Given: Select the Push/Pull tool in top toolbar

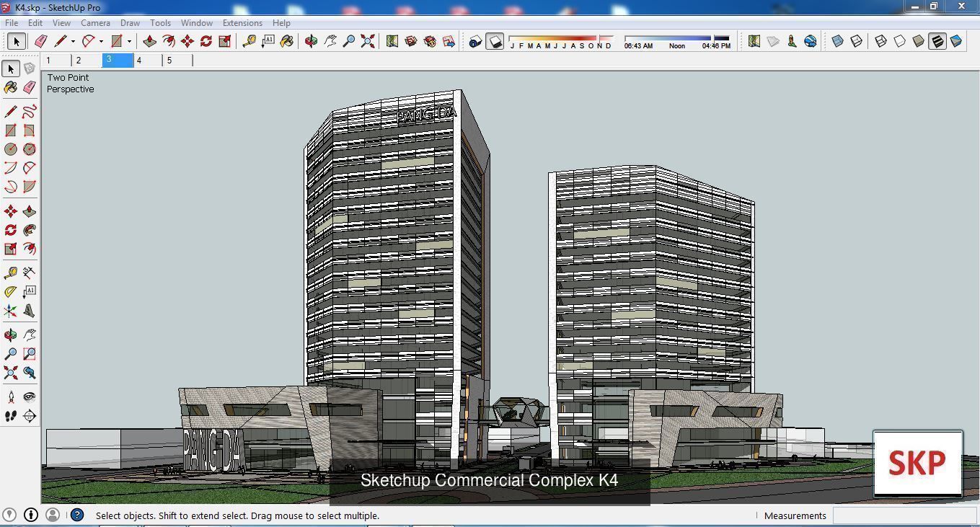Looking at the screenshot, I should pyautogui.click(x=150, y=41).
